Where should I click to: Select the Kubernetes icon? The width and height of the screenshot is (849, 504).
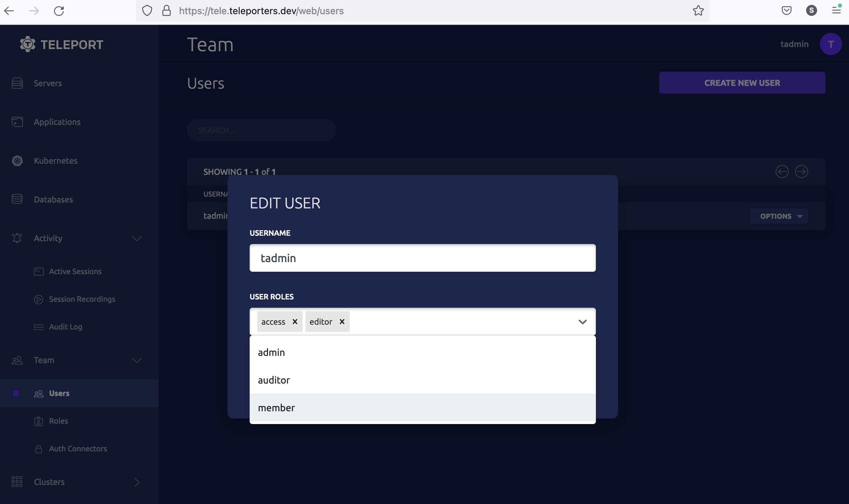(18, 160)
